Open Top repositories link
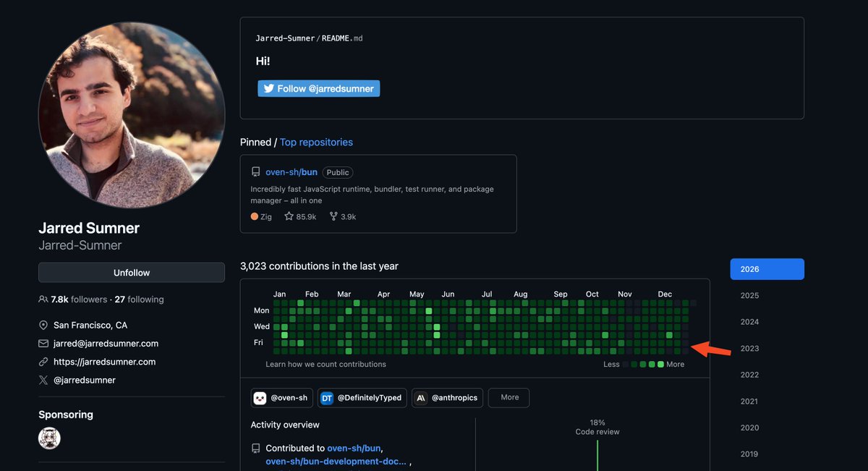This screenshot has width=868, height=471. [x=316, y=142]
